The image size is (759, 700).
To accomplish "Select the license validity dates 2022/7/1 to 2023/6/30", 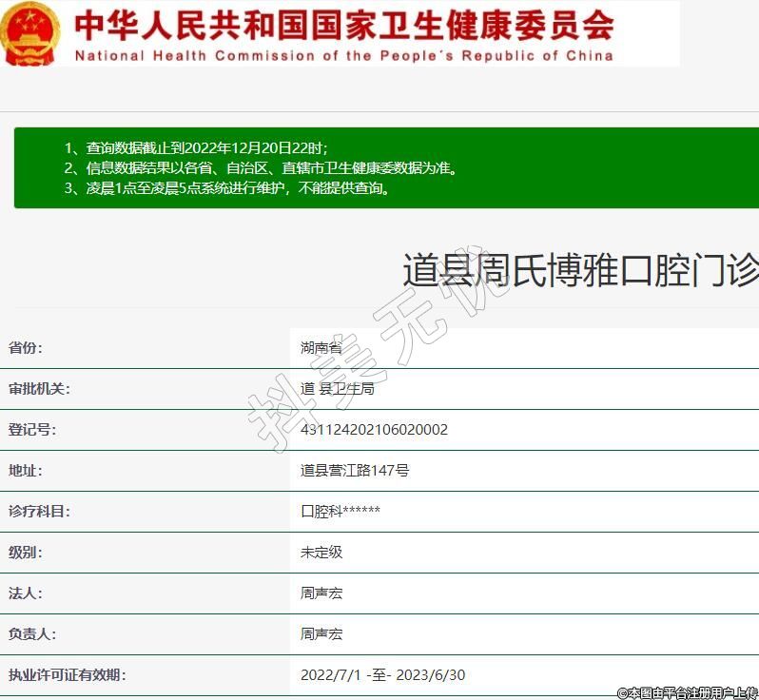I will click(382, 675).
